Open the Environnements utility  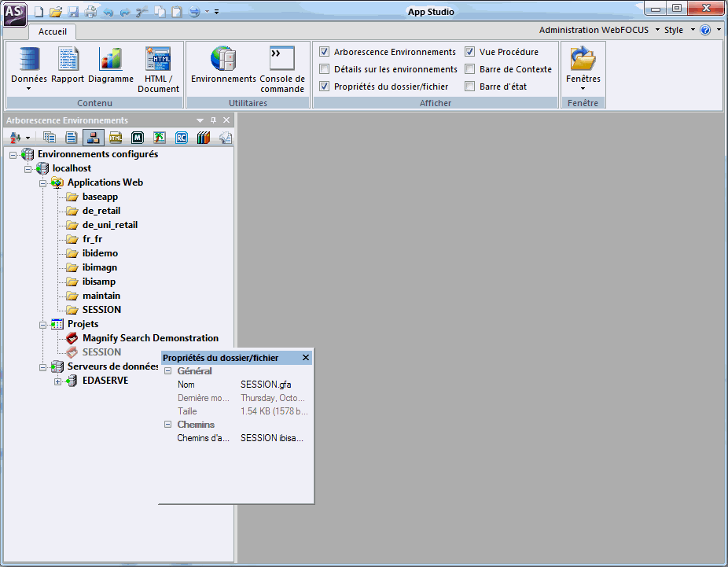(x=223, y=65)
